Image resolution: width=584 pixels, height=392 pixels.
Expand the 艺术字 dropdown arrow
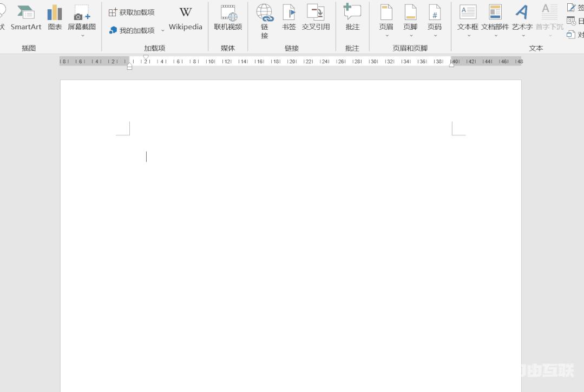click(x=523, y=36)
